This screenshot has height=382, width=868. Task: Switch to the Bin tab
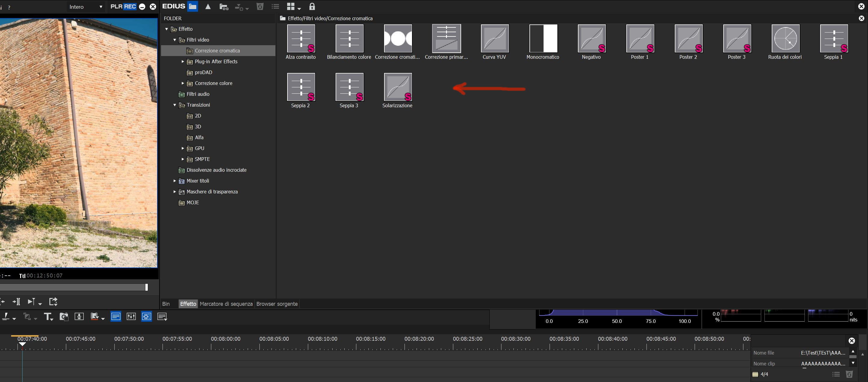166,304
